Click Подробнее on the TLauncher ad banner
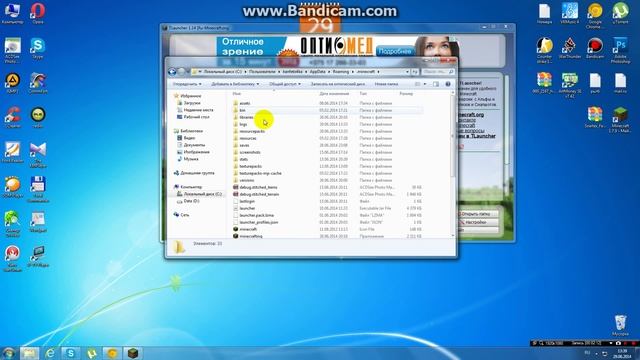 395,51
